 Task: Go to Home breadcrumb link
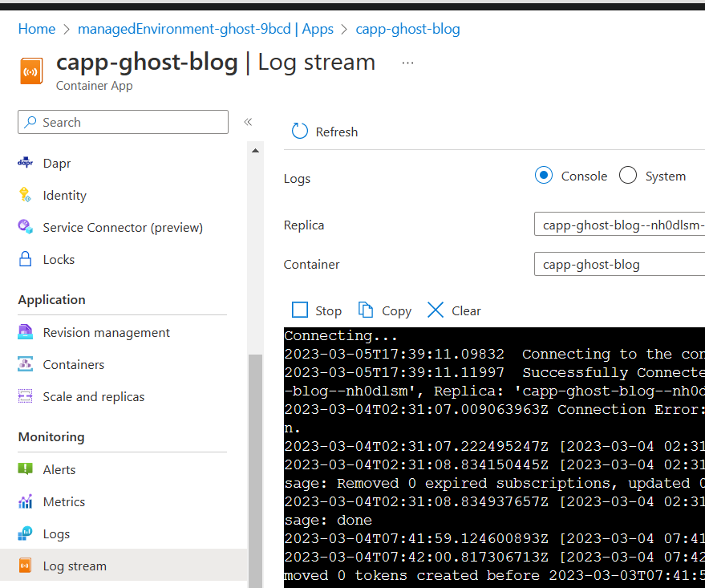coord(37,29)
